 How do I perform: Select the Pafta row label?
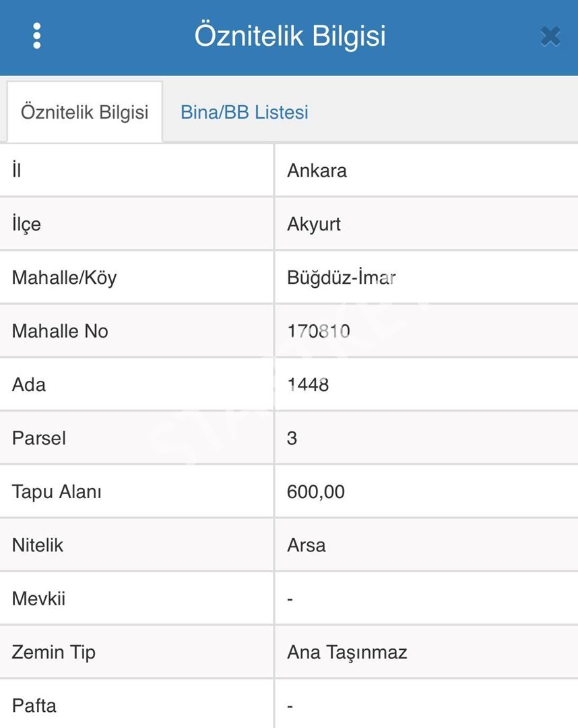tap(34, 706)
